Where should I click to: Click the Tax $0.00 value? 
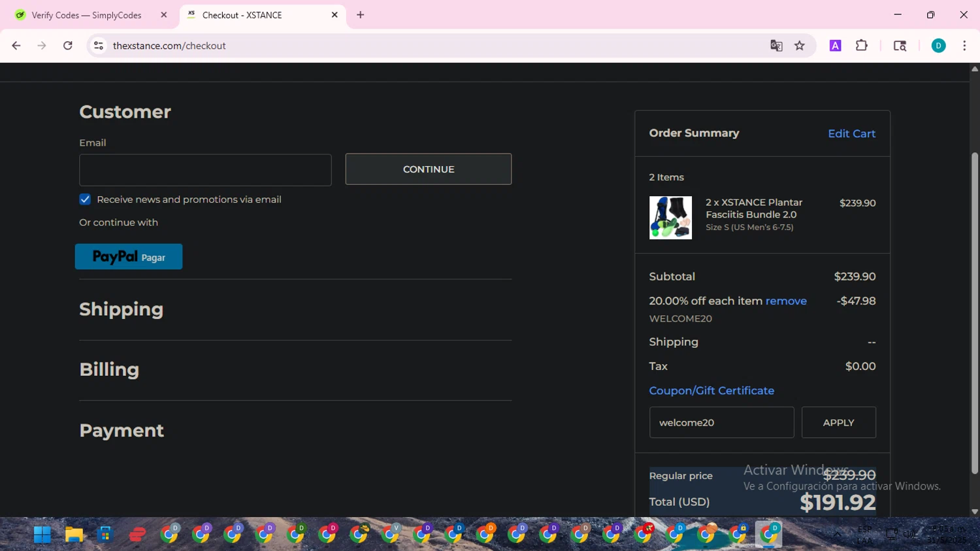click(x=860, y=366)
